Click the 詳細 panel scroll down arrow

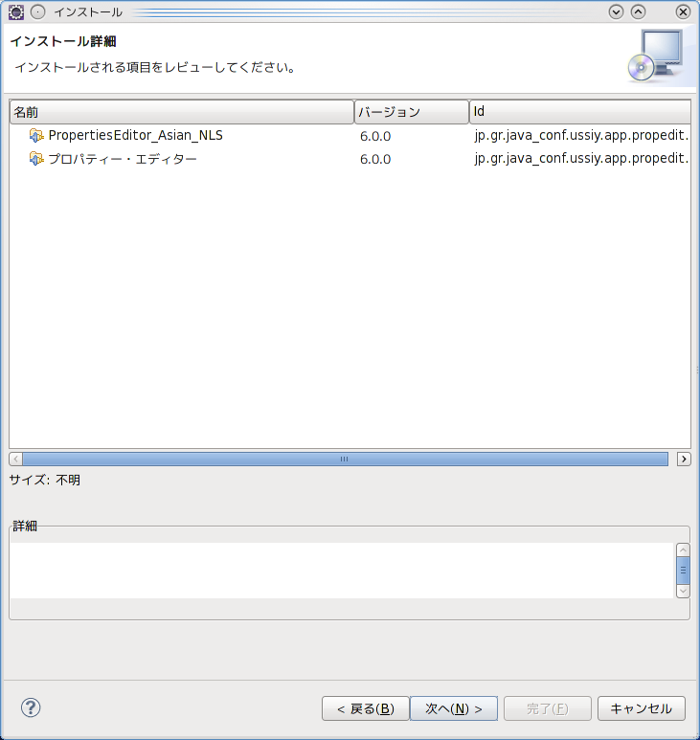[683, 592]
